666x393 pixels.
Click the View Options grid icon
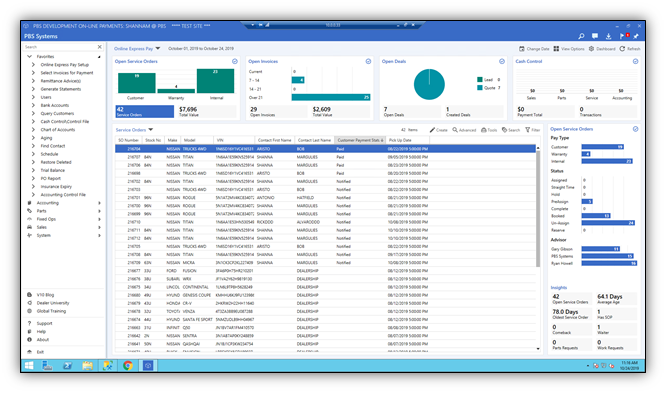(x=556, y=49)
